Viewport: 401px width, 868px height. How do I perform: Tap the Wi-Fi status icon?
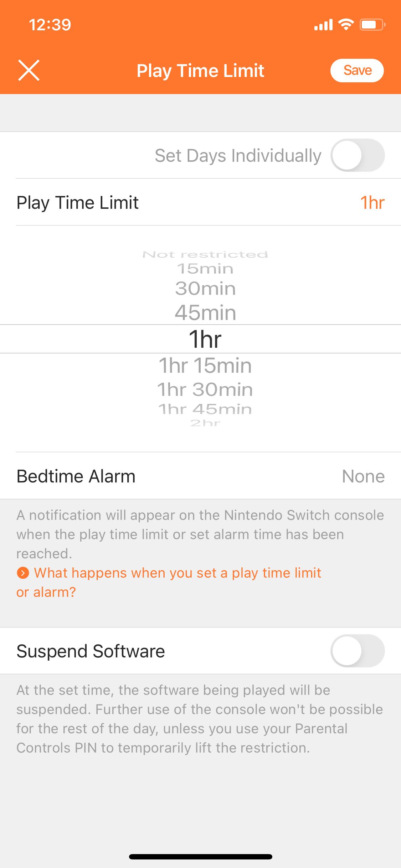click(x=346, y=25)
